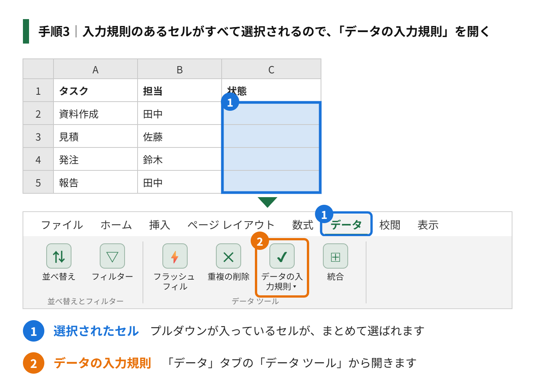Open the 挿入 tab
The width and height of the screenshot is (535, 392).
[x=160, y=225]
